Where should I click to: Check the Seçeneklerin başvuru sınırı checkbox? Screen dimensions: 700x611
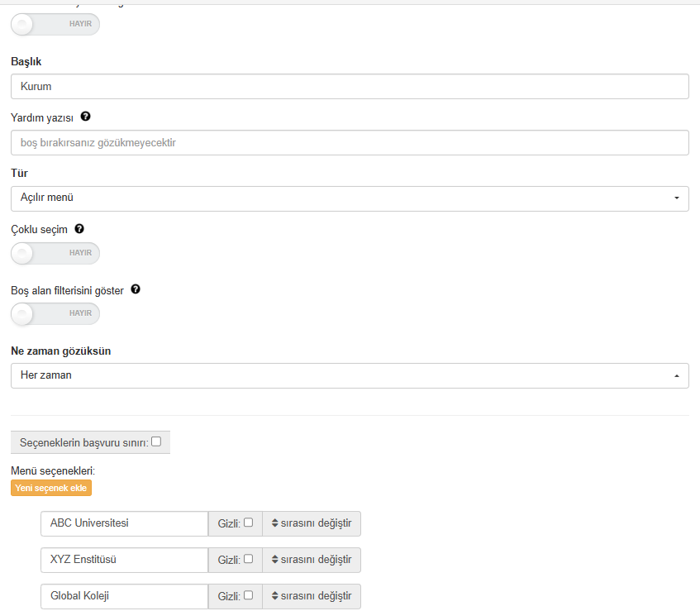(x=156, y=442)
